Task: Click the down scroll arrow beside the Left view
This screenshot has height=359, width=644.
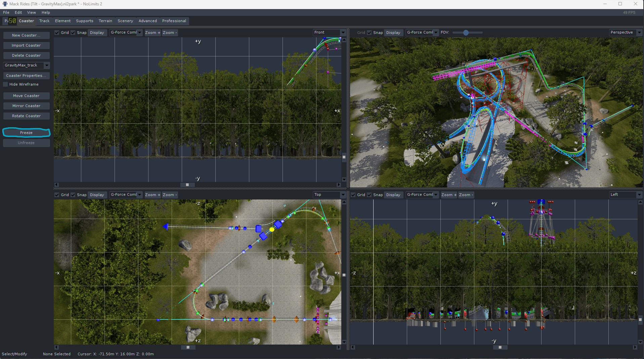Action: (x=640, y=342)
